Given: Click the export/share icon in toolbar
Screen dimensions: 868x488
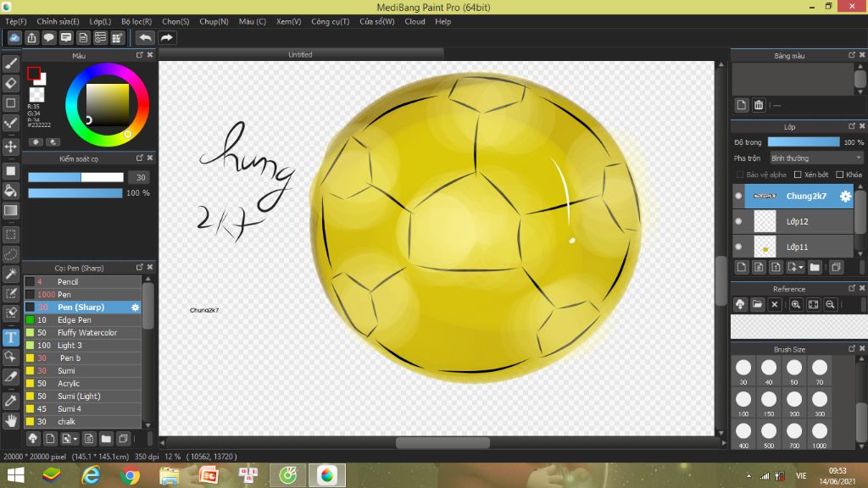Looking at the screenshot, I should point(31,37).
